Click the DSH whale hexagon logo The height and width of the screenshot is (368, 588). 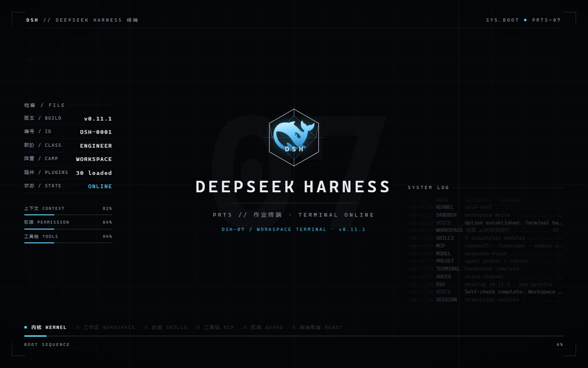pos(294,138)
